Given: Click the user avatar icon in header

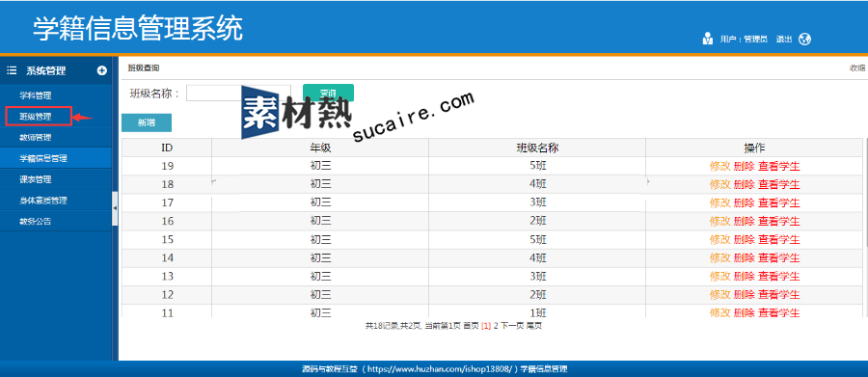Looking at the screenshot, I should pyautogui.click(x=707, y=39).
